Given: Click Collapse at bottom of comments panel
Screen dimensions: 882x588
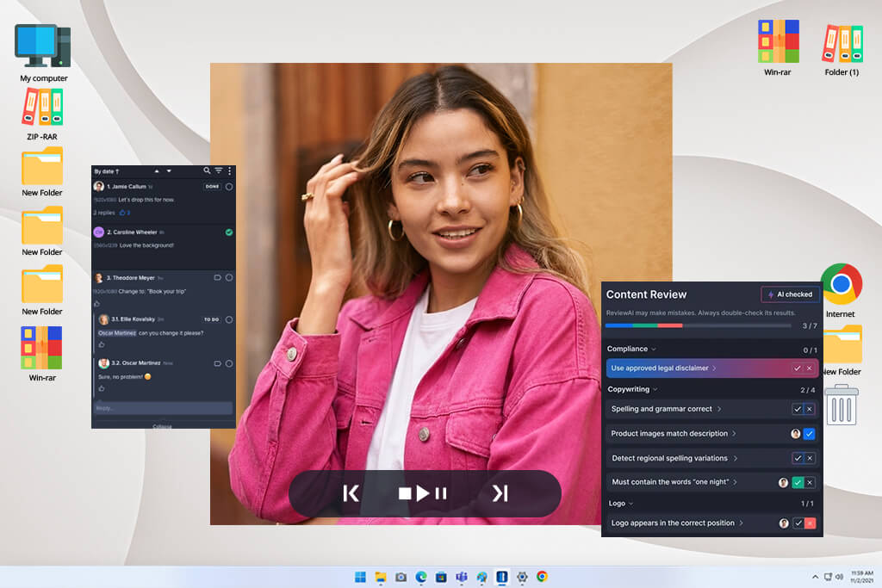Looking at the screenshot, I should click(162, 426).
